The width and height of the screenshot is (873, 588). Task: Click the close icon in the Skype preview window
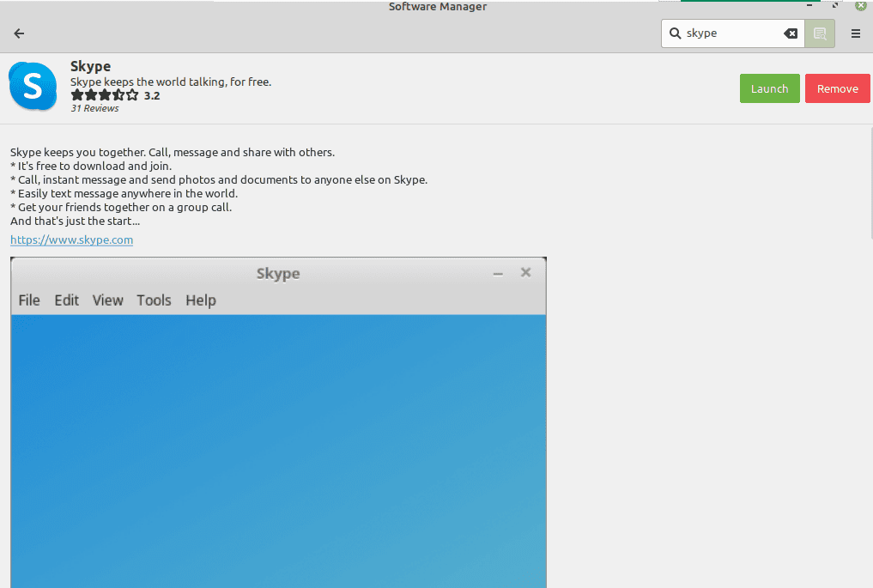[525, 272]
